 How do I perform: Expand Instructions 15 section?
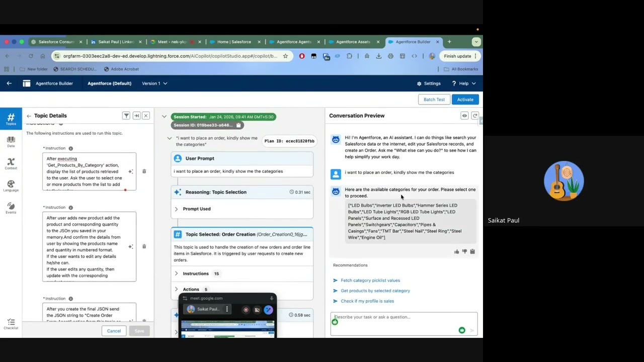tap(176, 274)
